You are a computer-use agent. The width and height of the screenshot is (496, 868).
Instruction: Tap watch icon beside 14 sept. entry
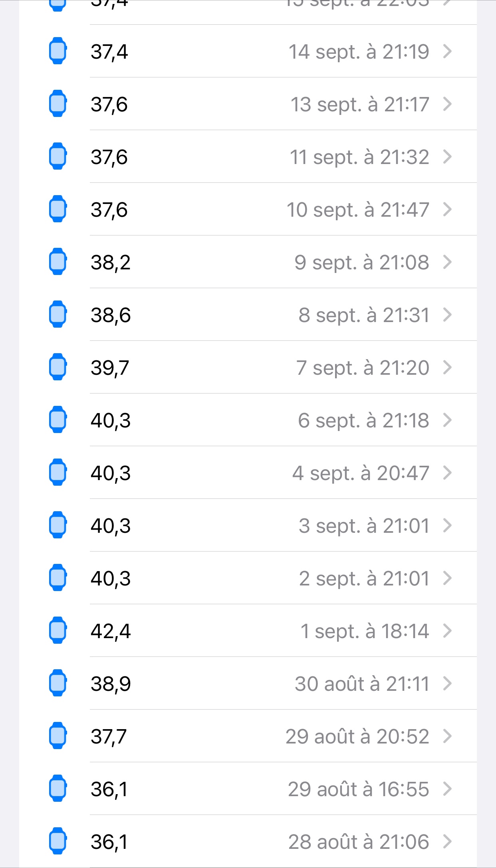tap(58, 51)
